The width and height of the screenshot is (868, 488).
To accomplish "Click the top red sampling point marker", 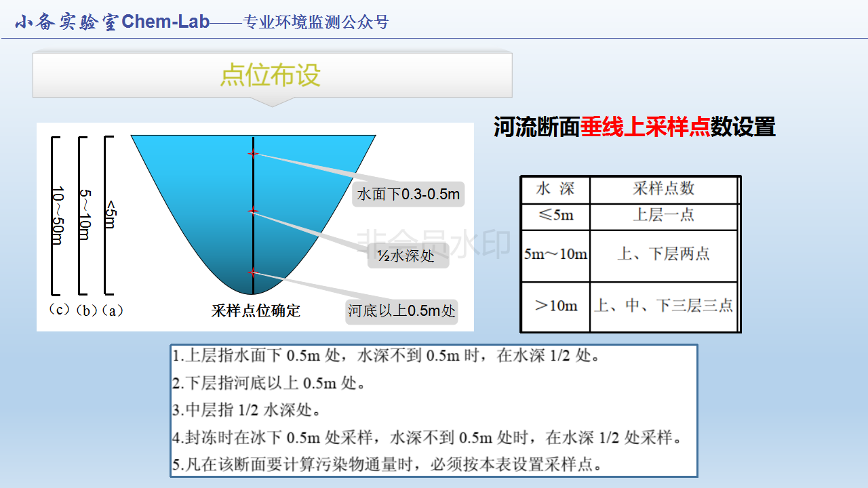I will tap(253, 154).
